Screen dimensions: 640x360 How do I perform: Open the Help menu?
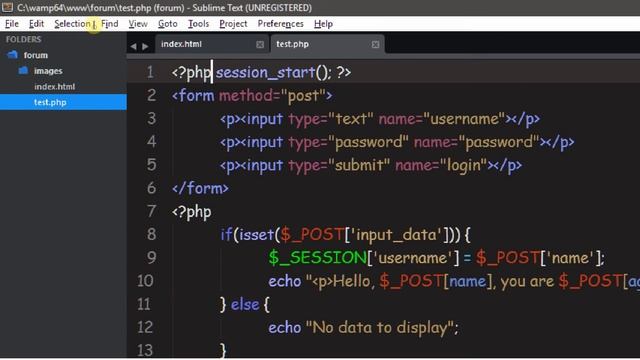tap(323, 24)
